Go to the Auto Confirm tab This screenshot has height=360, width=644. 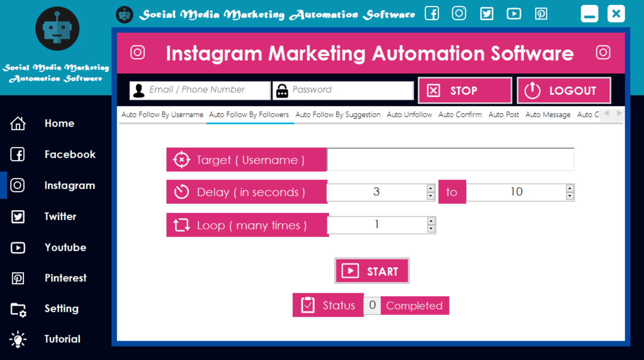[460, 115]
